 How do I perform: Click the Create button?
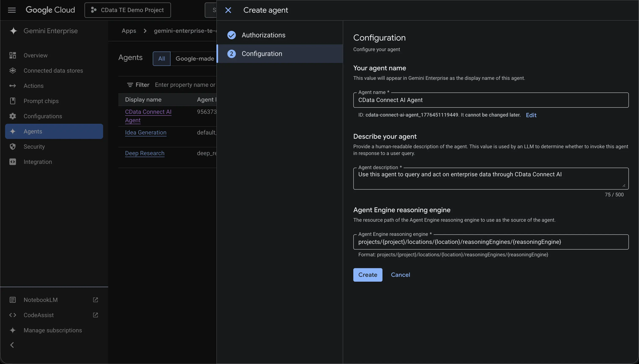point(367,275)
